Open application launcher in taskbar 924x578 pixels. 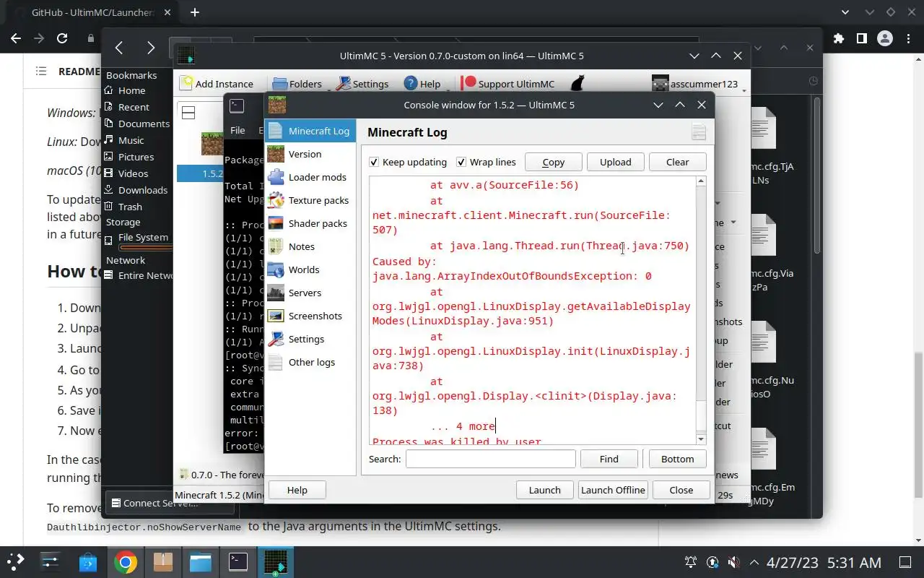15,562
